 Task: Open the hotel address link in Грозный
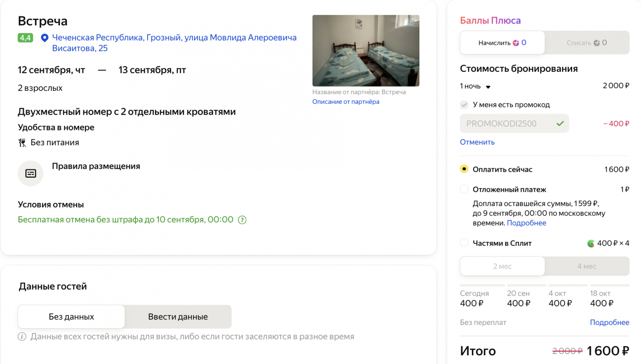[174, 43]
